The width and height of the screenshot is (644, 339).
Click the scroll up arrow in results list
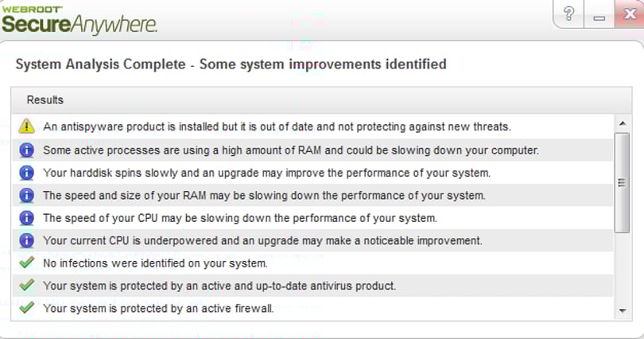coord(623,123)
